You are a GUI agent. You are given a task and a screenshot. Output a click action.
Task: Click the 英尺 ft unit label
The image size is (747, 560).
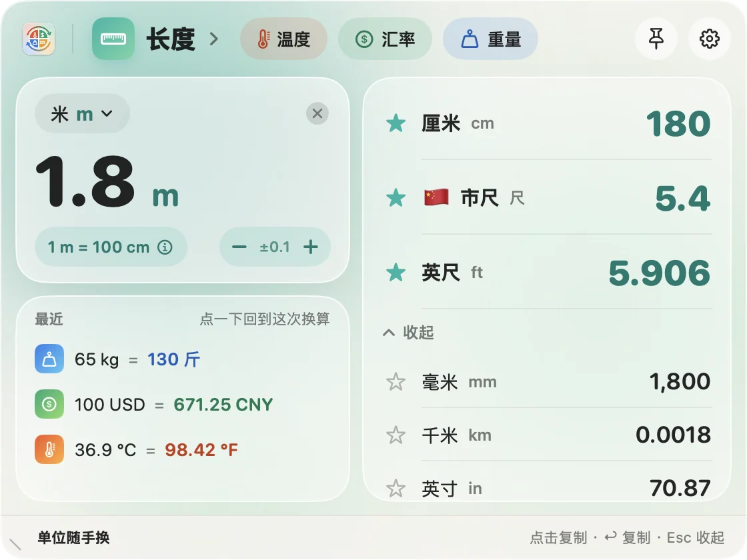[x=452, y=273]
